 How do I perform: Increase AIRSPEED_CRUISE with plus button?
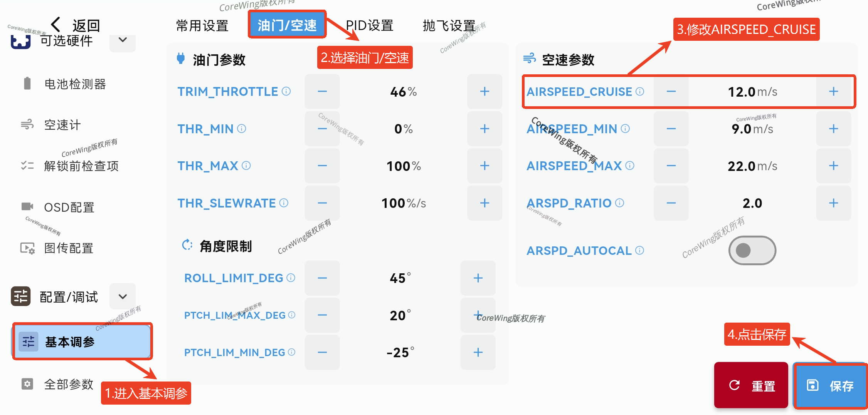coord(833,91)
